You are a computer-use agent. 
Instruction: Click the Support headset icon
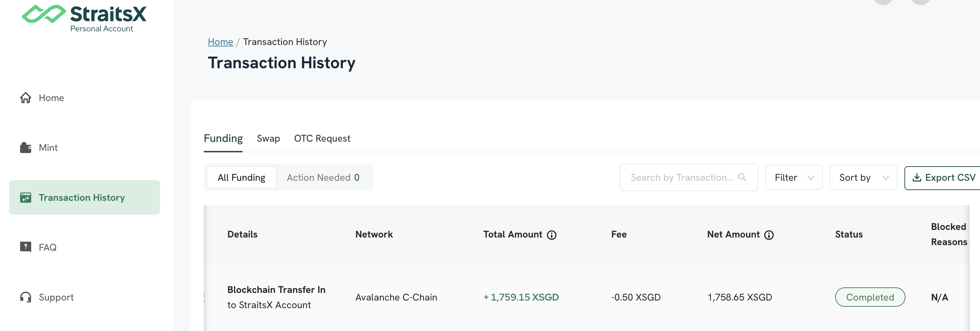(26, 297)
